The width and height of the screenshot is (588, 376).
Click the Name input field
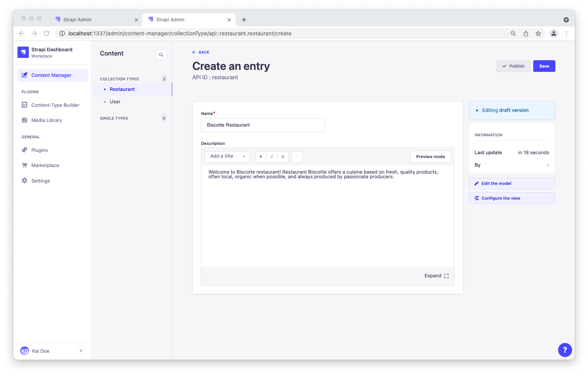(263, 125)
